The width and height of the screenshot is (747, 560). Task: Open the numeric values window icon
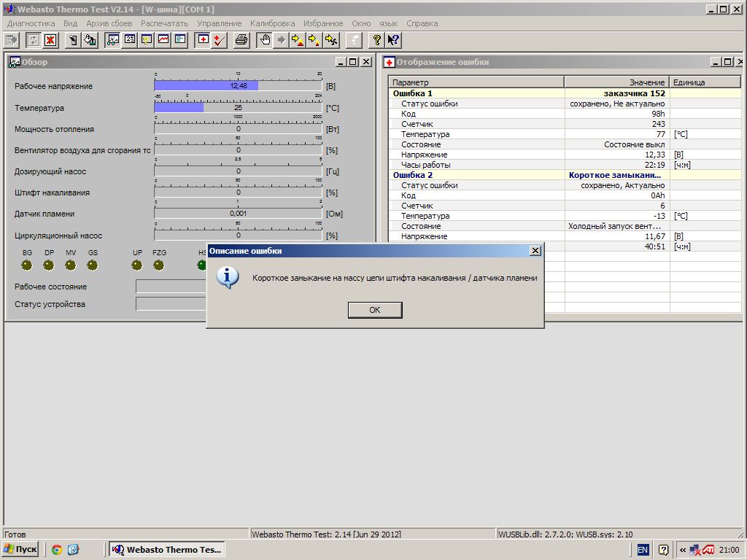(x=130, y=40)
